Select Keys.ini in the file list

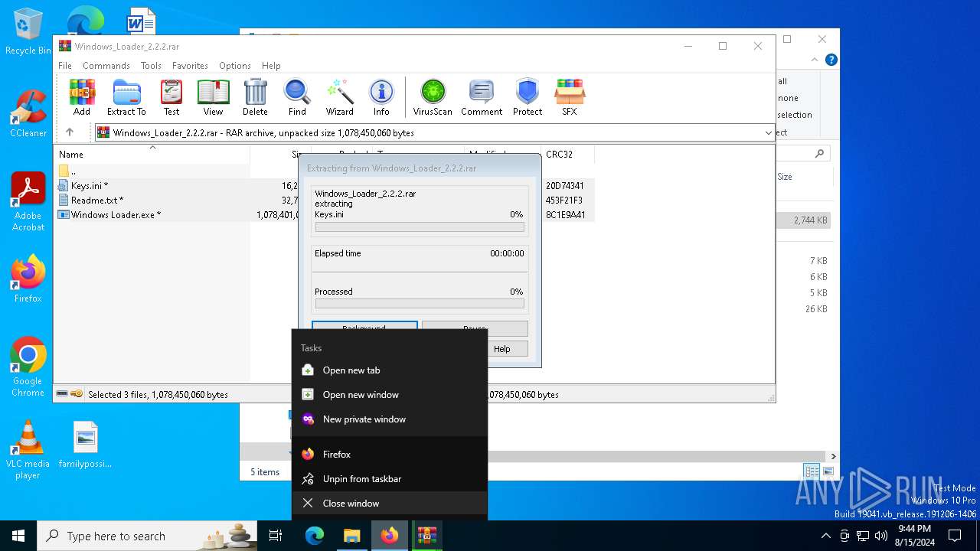pyautogui.click(x=90, y=185)
